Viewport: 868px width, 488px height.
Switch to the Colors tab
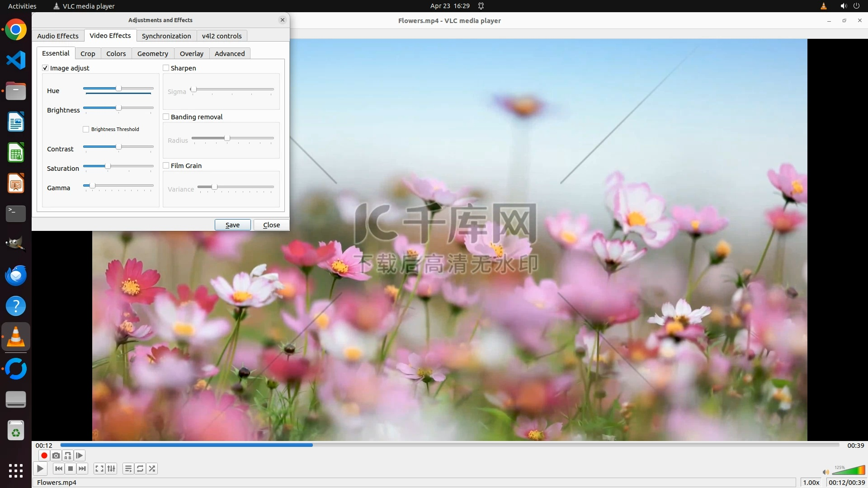tap(116, 54)
